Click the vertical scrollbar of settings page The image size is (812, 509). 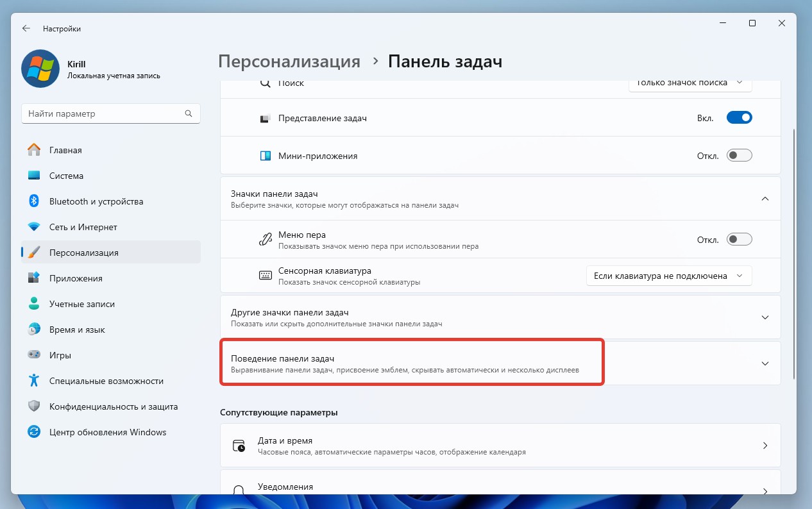(x=794, y=253)
